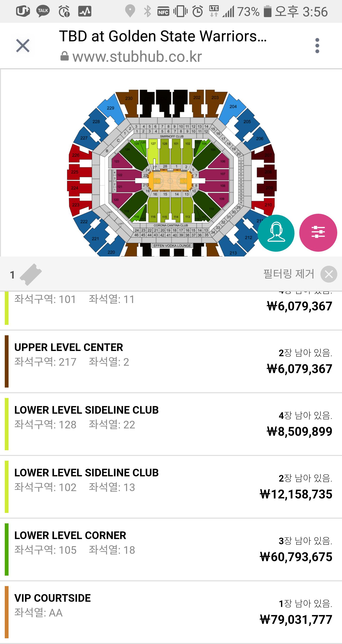Tap the www.stubhub.co.kr address text
Viewport: 342px width, 644px height.
[x=137, y=57]
